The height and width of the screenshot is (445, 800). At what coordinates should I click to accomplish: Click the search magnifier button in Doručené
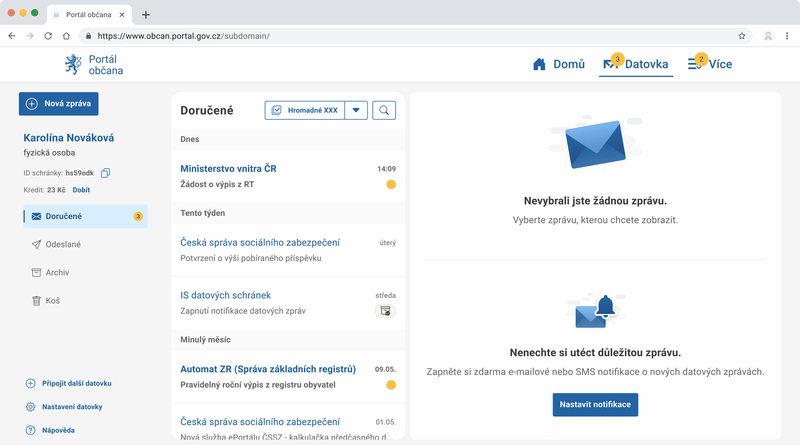coord(384,110)
